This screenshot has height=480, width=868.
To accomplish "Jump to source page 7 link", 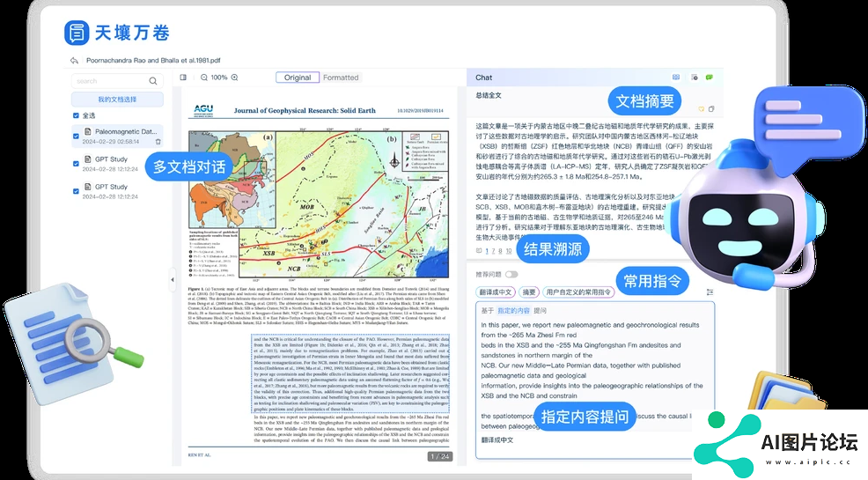I will 493,251.
